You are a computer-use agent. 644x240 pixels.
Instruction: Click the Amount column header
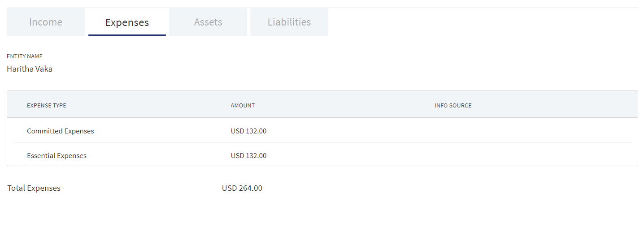[243, 106]
